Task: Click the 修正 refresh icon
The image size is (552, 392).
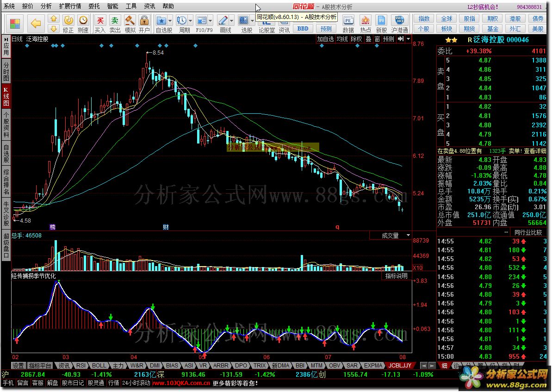Action: click(x=68, y=20)
